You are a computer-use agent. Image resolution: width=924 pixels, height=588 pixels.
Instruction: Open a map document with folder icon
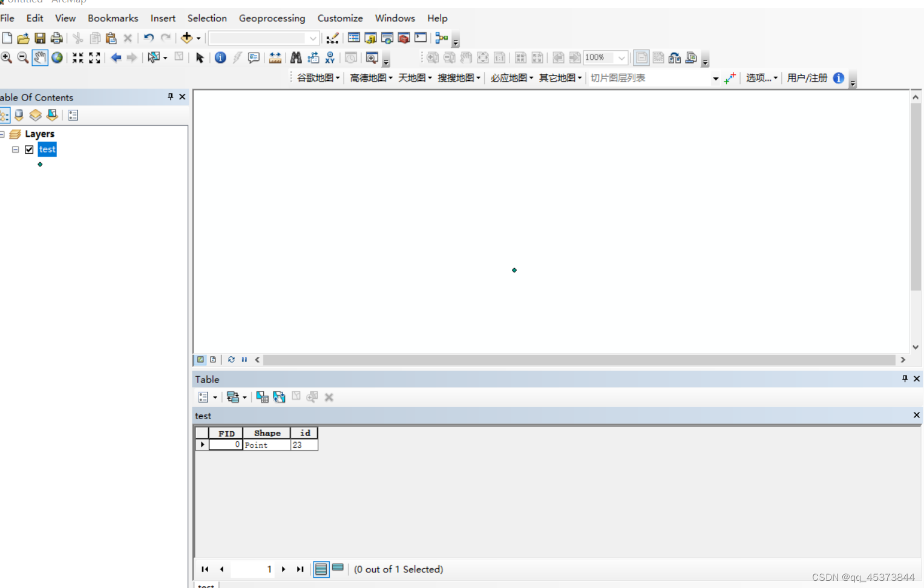pyautogui.click(x=23, y=38)
